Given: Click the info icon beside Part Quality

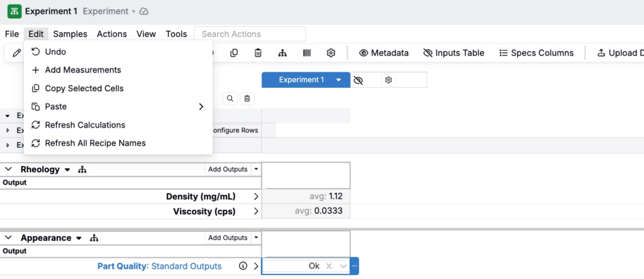Looking at the screenshot, I should tap(243, 266).
